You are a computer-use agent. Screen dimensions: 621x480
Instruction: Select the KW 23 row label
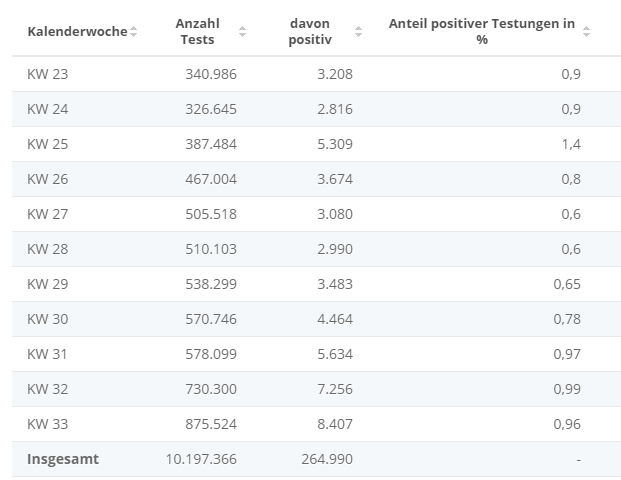[x=47, y=74]
